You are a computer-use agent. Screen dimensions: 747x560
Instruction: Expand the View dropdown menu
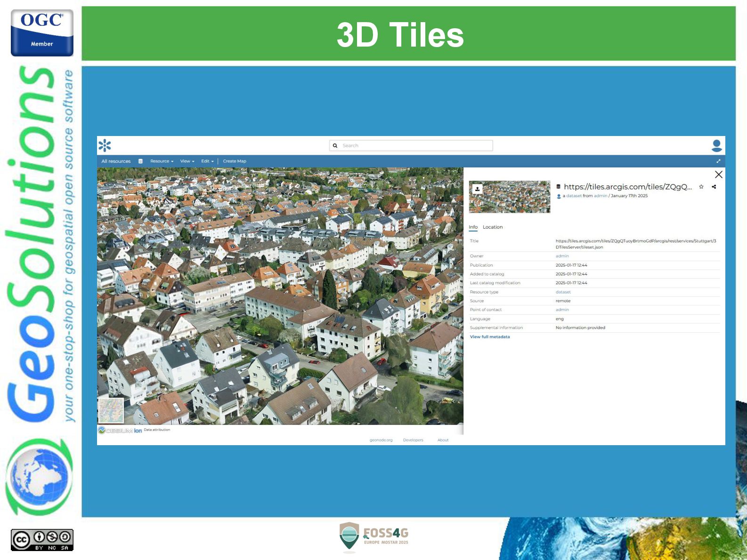(187, 161)
